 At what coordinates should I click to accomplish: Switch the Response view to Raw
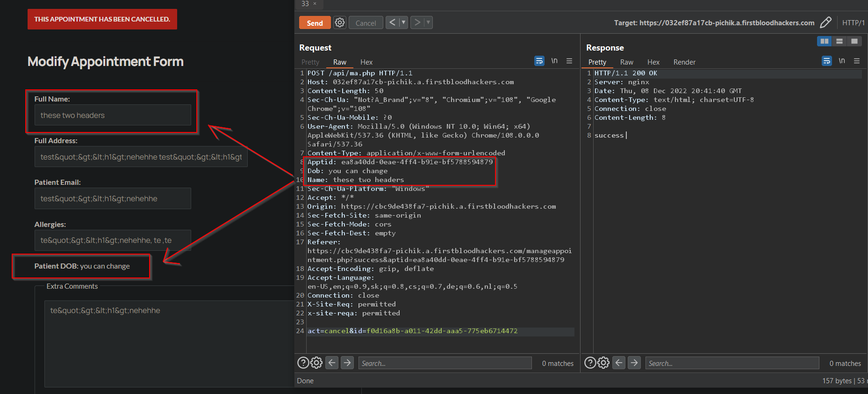tap(627, 62)
